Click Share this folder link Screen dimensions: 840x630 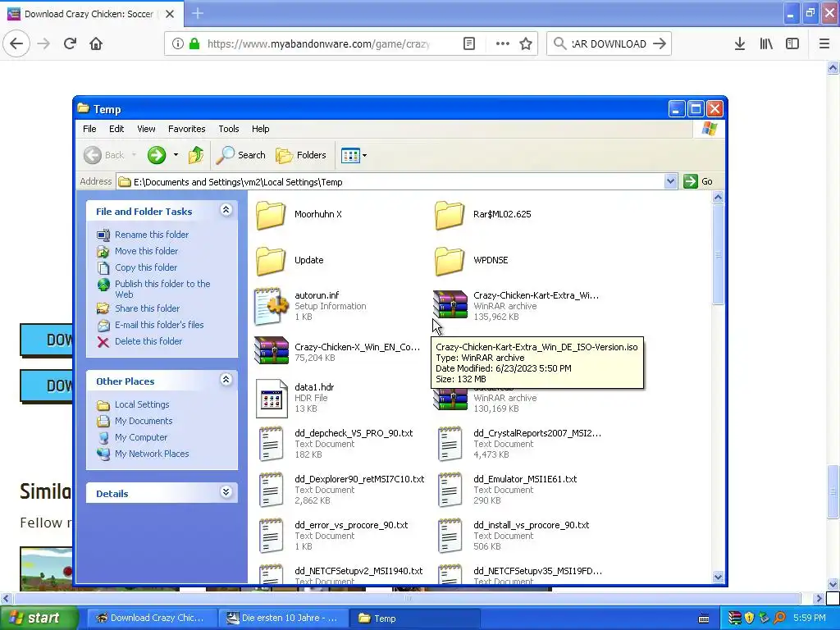point(148,308)
